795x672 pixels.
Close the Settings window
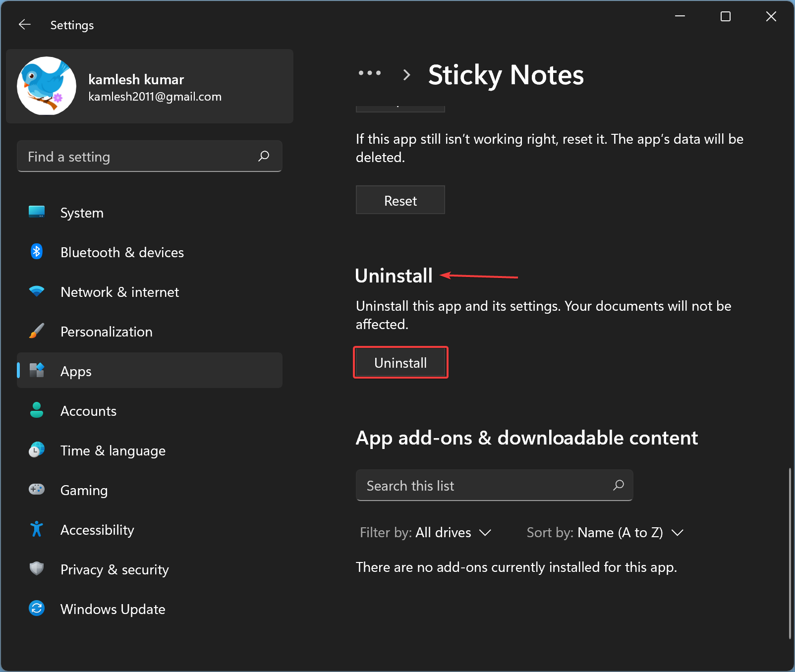pyautogui.click(x=771, y=16)
